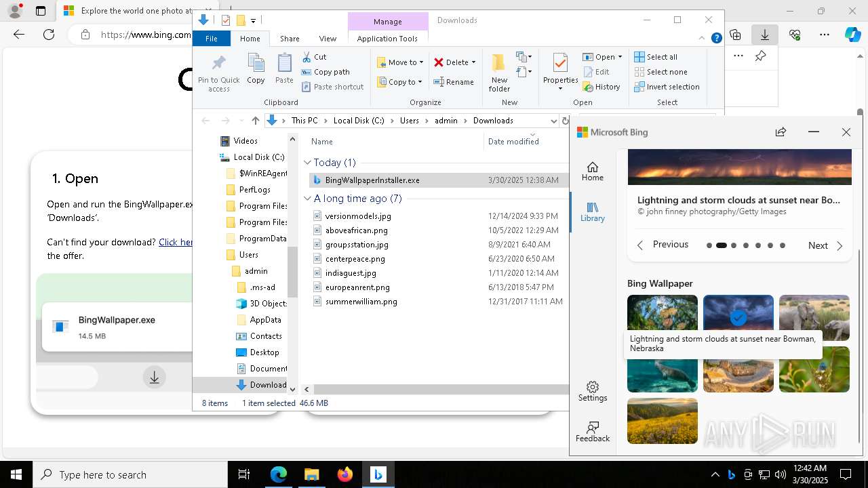Switch to the View ribbon tab
The height and width of the screenshot is (488, 868).
tap(328, 39)
